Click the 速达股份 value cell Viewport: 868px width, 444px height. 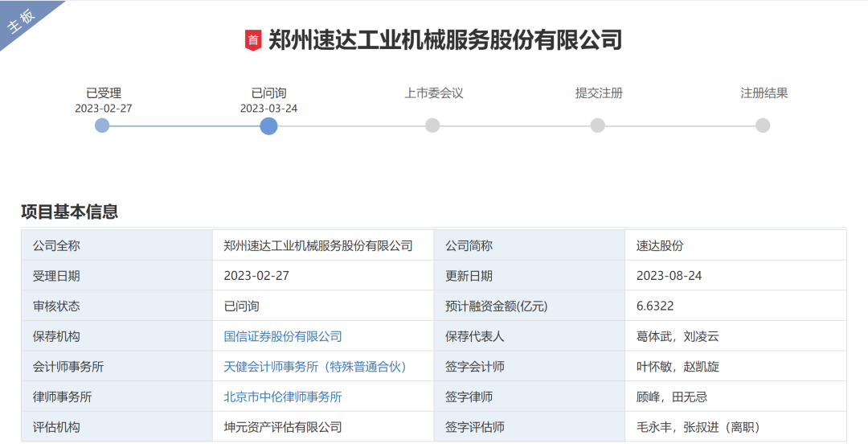[x=735, y=245]
